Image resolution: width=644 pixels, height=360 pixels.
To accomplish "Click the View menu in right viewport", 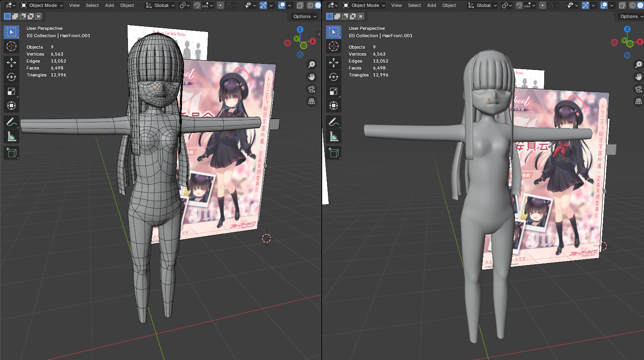I will [396, 5].
